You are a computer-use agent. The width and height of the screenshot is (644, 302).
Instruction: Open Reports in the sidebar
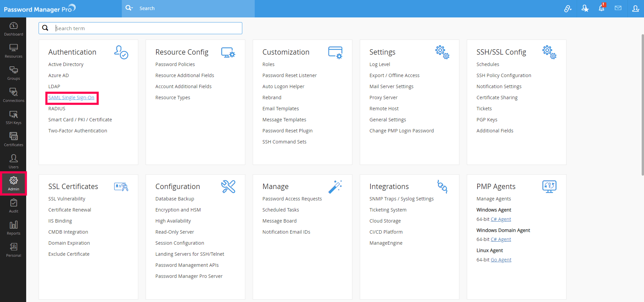(13, 228)
